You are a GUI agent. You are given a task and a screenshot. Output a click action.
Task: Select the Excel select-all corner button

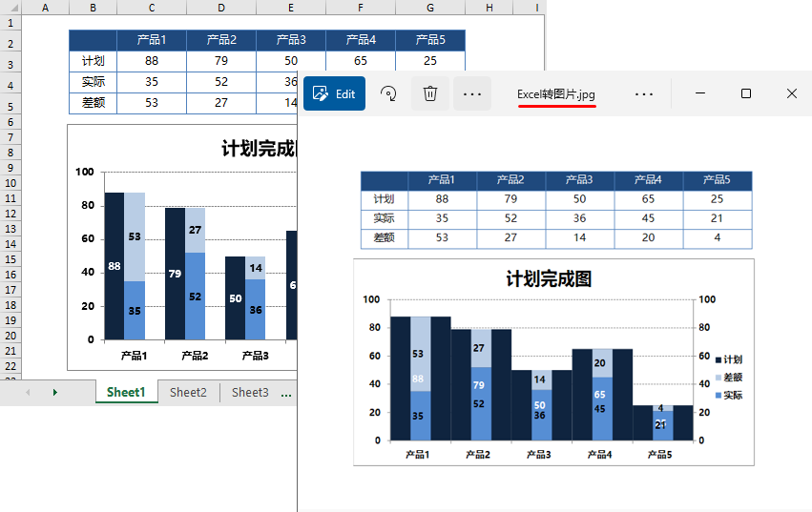[10, 8]
